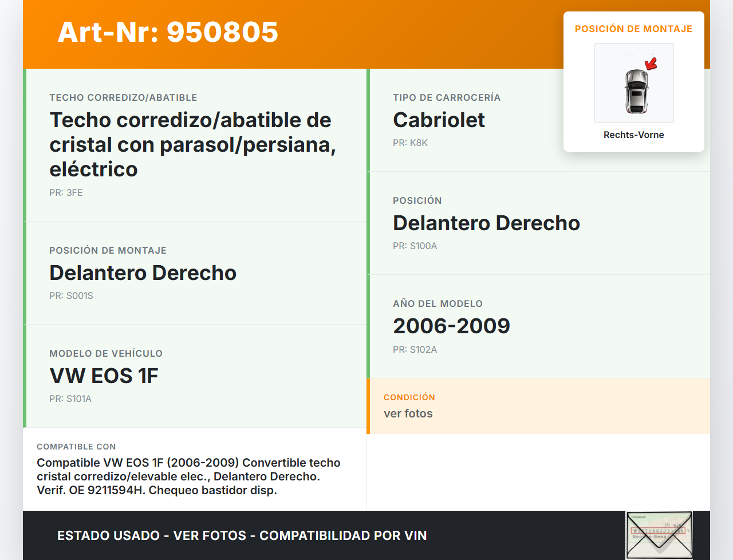The height and width of the screenshot is (560, 733).
Task: Click the orange POSICIÓN DE MONTAJE card title
Action: 633,29
